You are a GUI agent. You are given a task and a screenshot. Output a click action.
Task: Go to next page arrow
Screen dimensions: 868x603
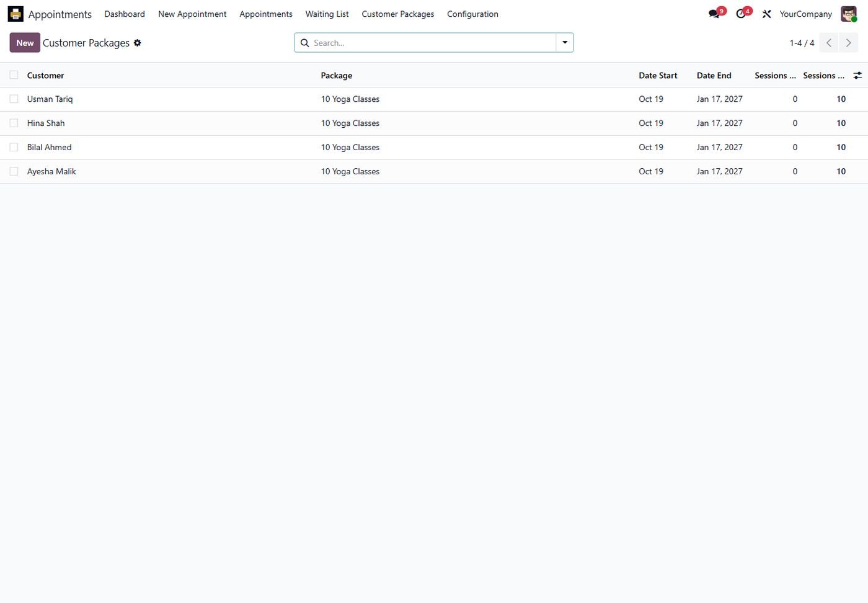tap(849, 43)
